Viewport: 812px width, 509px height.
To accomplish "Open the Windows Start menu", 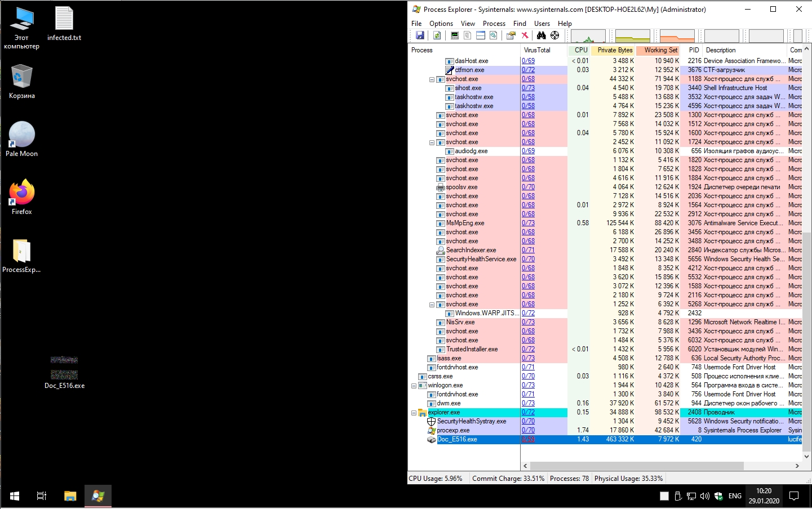I will point(15,496).
